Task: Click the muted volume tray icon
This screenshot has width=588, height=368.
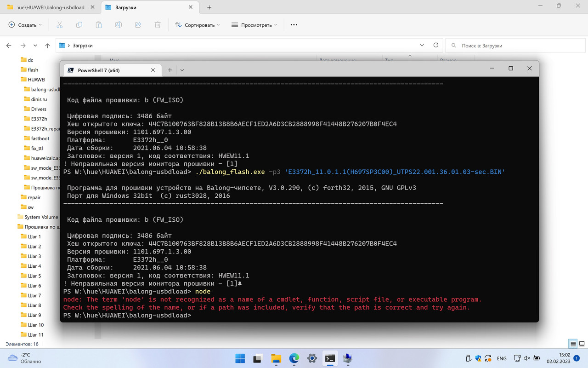Action: coord(527,358)
